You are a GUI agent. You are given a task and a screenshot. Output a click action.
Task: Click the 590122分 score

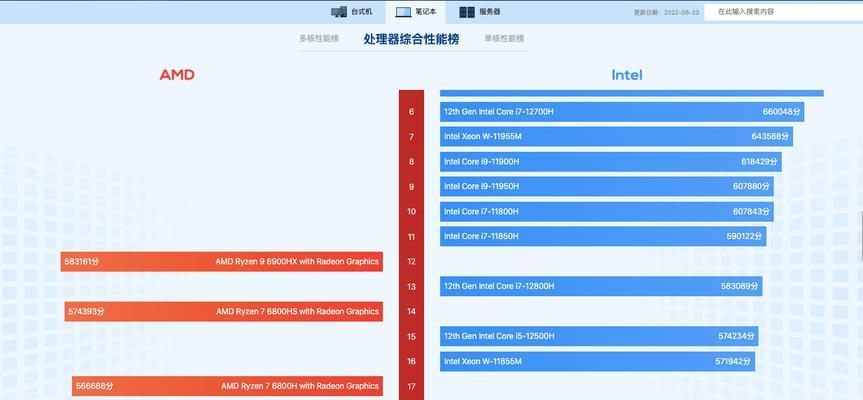744,236
